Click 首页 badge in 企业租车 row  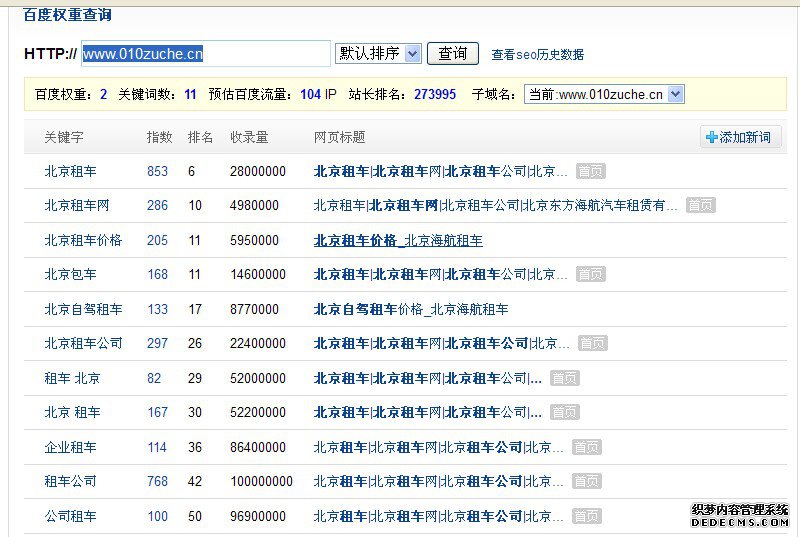click(x=586, y=447)
